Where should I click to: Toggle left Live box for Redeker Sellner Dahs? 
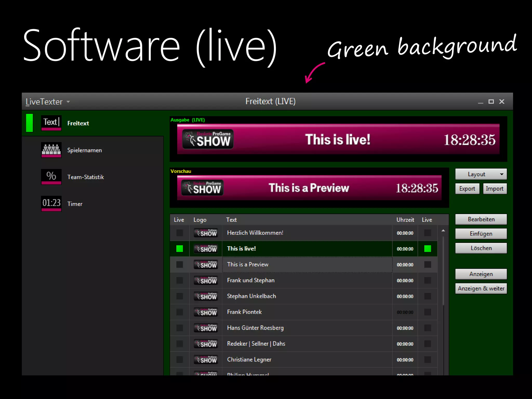coord(179,344)
